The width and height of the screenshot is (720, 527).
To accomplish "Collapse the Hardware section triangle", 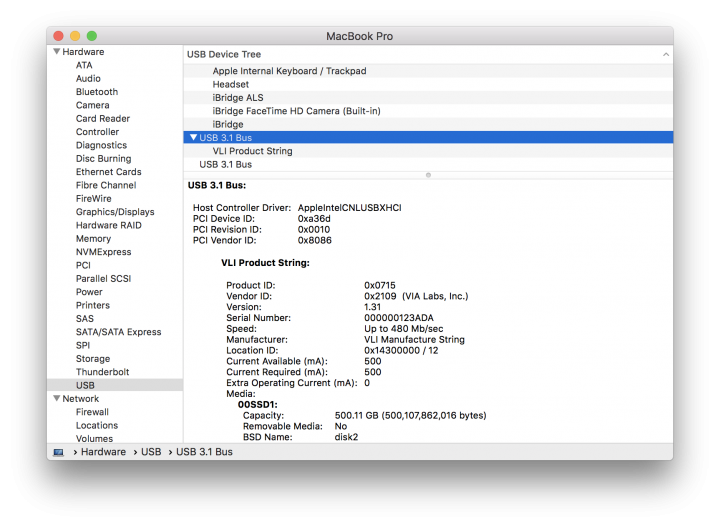I will (57, 51).
